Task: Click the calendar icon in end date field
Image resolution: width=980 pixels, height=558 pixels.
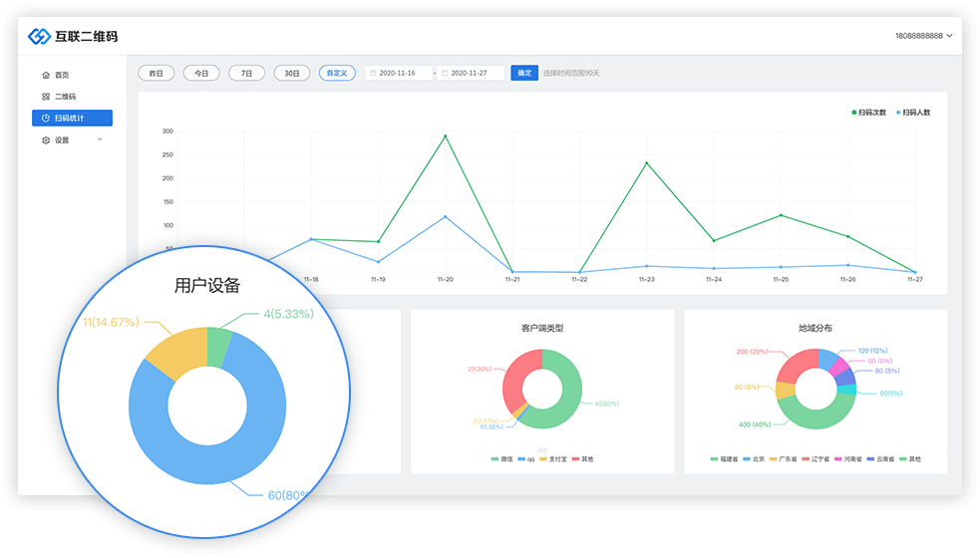Action: (x=445, y=73)
